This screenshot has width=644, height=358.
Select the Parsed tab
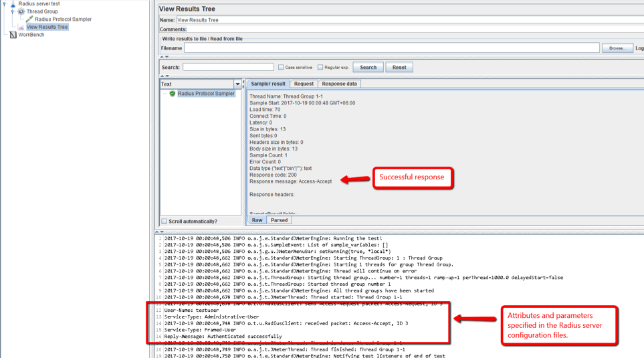(280, 220)
